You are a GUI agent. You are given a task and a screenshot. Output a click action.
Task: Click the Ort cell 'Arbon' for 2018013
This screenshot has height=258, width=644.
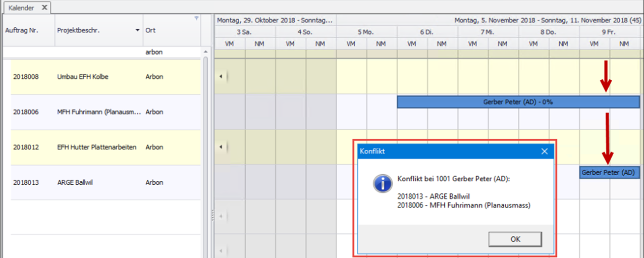click(153, 182)
